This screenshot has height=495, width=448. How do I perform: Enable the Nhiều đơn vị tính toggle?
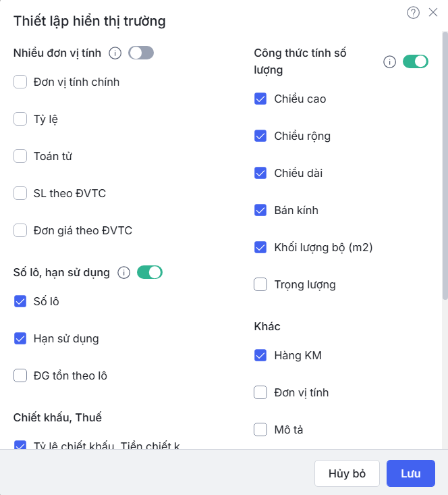[x=141, y=53]
